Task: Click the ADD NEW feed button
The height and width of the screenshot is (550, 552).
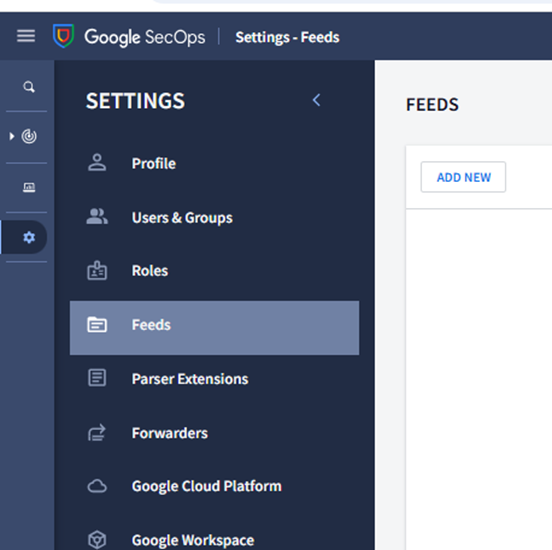Action: pyautogui.click(x=463, y=177)
